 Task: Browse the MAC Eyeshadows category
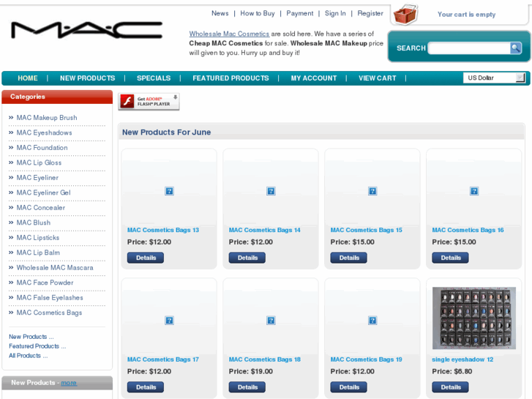pyautogui.click(x=44, y=133)
